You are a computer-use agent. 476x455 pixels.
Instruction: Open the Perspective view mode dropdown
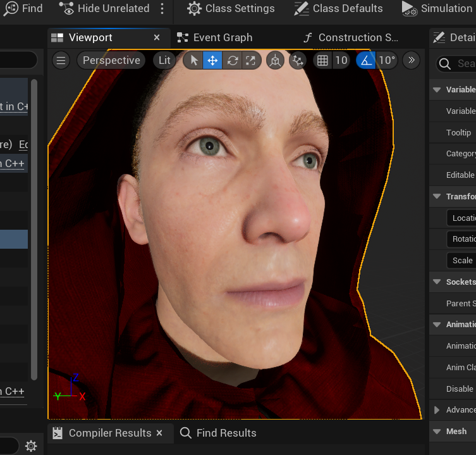pos(111,61)
